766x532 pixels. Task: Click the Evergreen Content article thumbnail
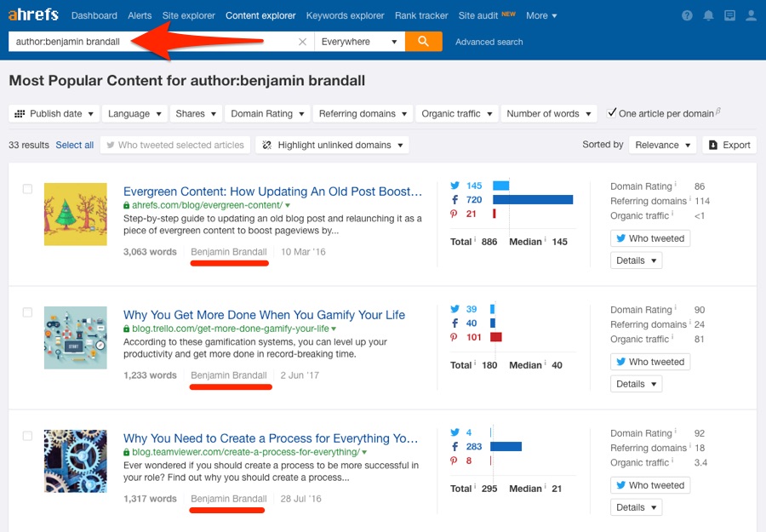[x=75, y=214]
